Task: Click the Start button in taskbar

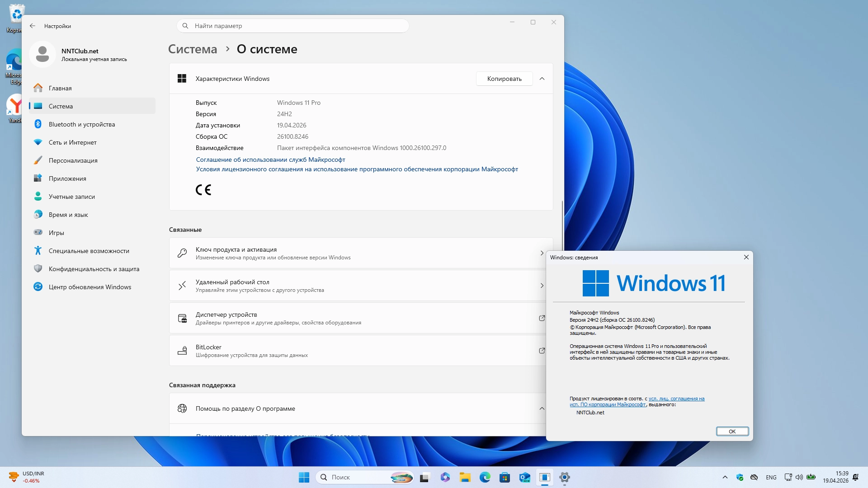Action: pyautogui.click(x=304, y=477)
